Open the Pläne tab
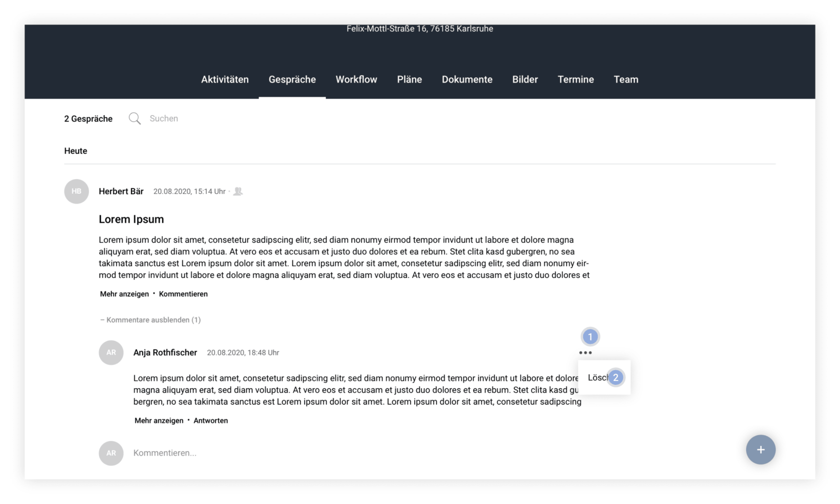This screenshot has height=504, width=840. click(409, 79)
